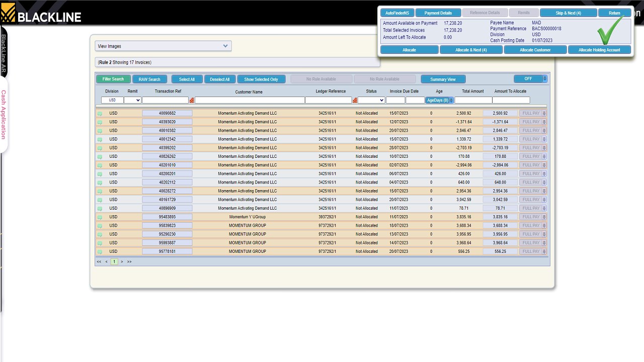The height and width of the screenshot is (362, 644).
Task: Open the comment icon for invoice 40028272
Action: pyautogui.click(x=100, y=191)
